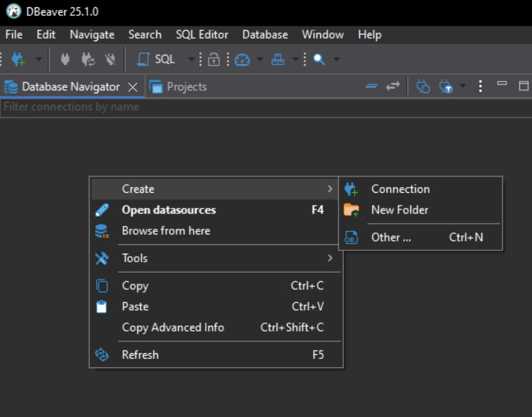Choose Open datasources from the context menu
The width and height of the screenshot is (532, 417).
tap(215, 210)
